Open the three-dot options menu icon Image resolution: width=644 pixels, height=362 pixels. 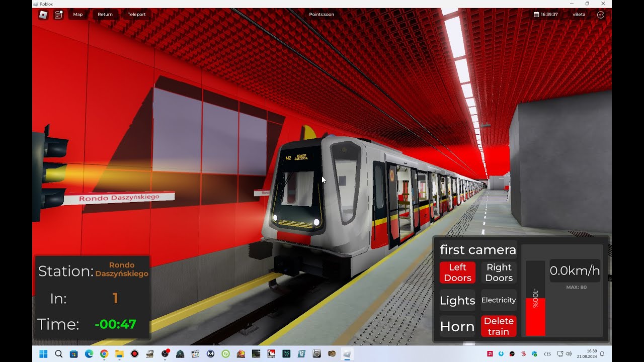601,15
